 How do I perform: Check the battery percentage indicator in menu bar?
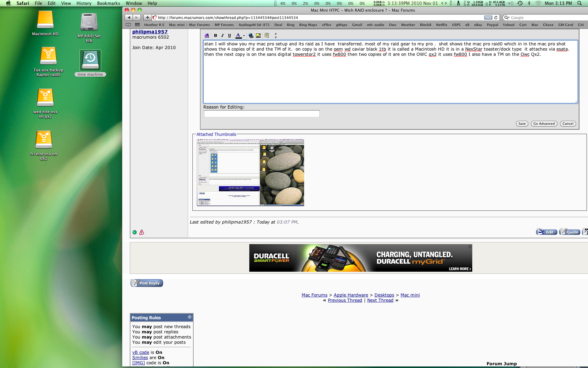[x=283, y=3]
